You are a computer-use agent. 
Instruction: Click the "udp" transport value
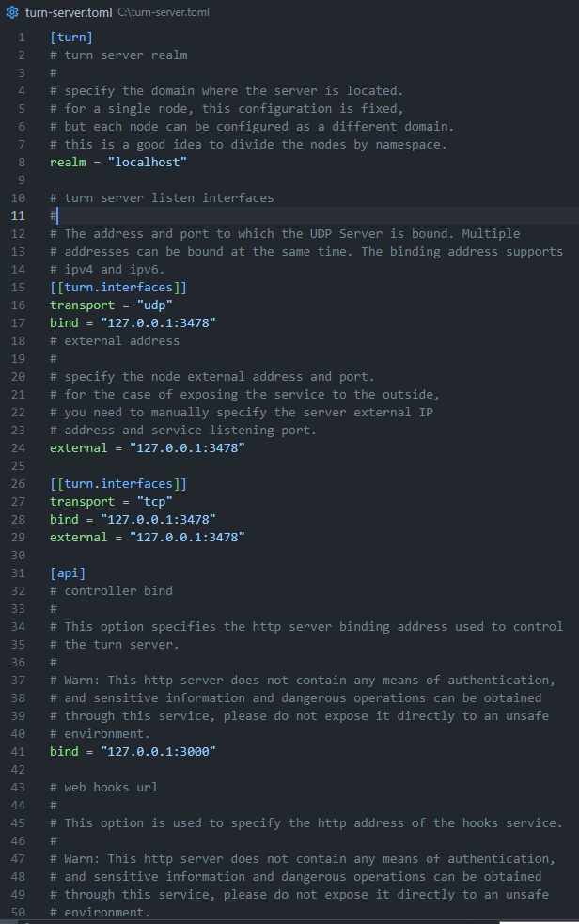tap(155, 305)
